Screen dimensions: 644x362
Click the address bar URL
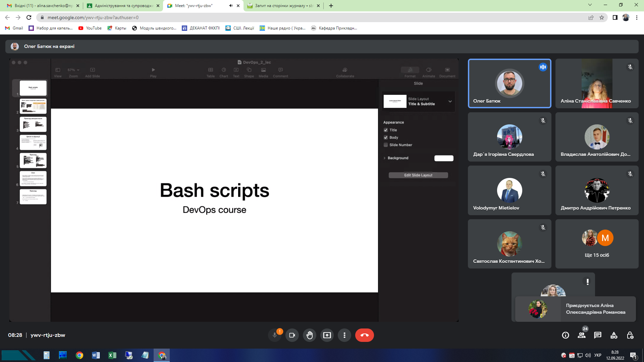pos(93,17)
